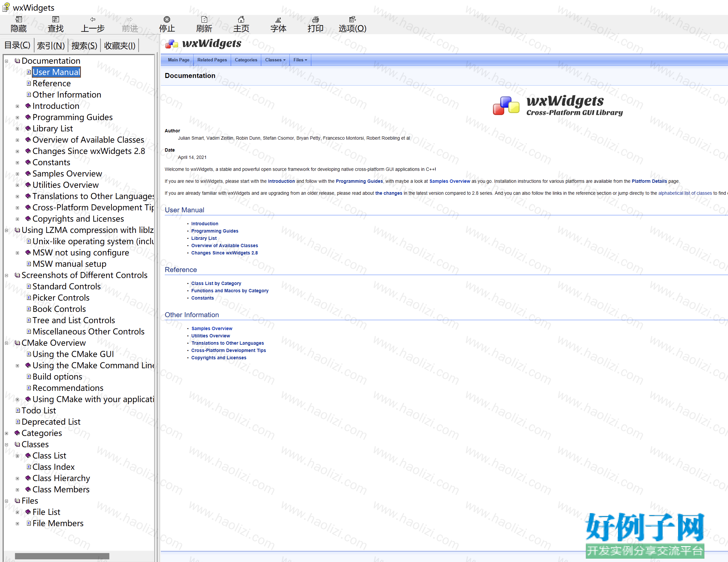Open the Categories navigation tab
Viewport: 728px width, 562px height.
246,60
